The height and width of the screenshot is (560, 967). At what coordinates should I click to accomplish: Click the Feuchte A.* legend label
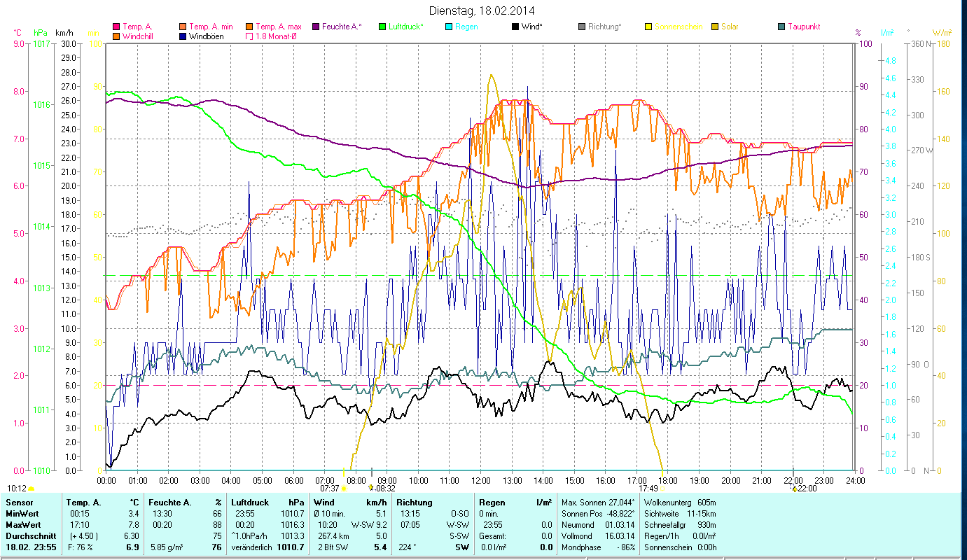[342, 27]
